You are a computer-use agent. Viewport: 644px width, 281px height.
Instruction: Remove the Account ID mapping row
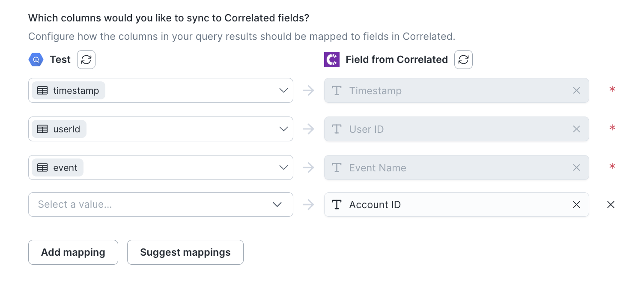[611, 205]
